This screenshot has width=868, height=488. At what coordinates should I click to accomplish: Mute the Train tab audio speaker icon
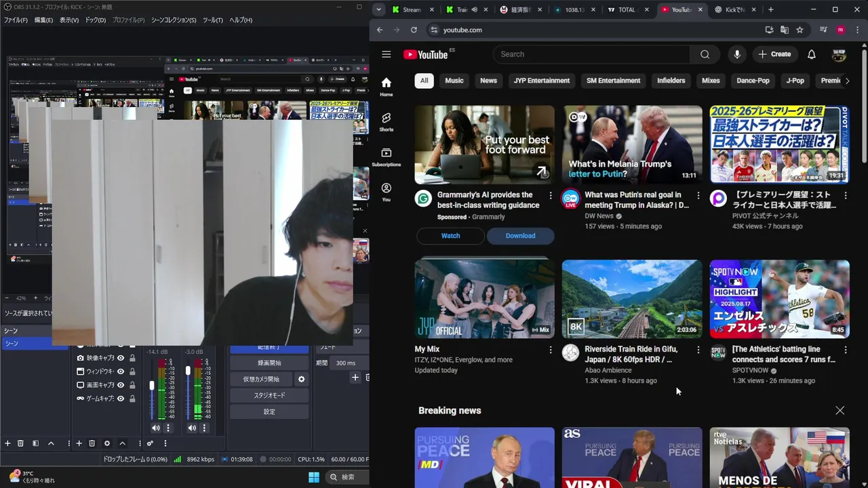click(x=474, y=10)
